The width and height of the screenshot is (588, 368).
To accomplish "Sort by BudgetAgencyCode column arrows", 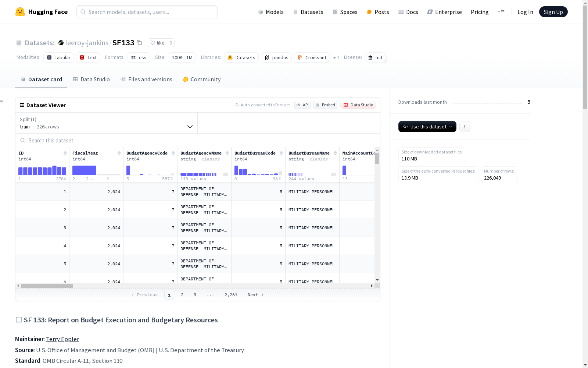I will [173, 153].
